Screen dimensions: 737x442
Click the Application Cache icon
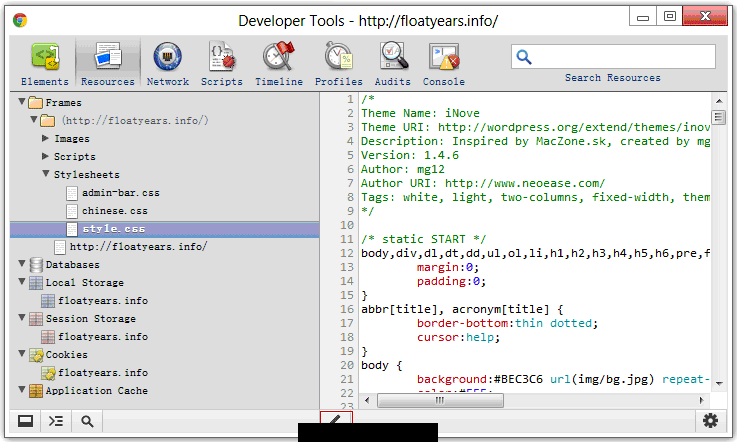(36, 391)
